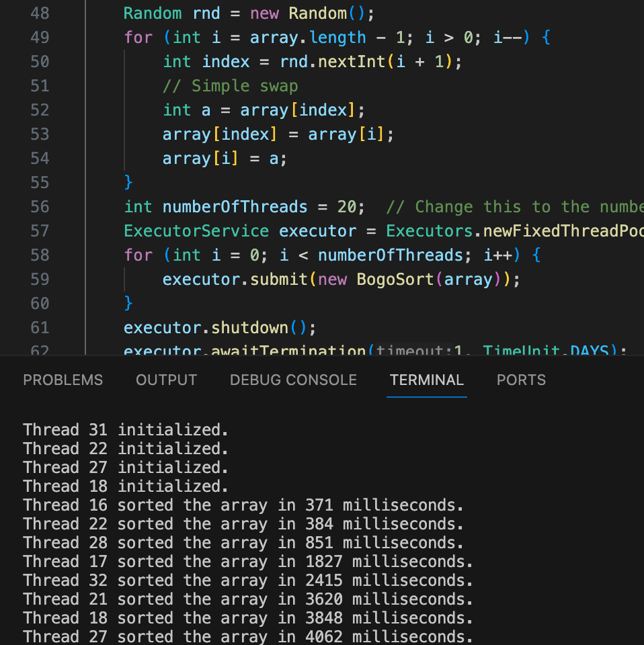Click the "Thread 31 initialized." terminal line
The image size is (644, 645).
(x=126, y=430)
